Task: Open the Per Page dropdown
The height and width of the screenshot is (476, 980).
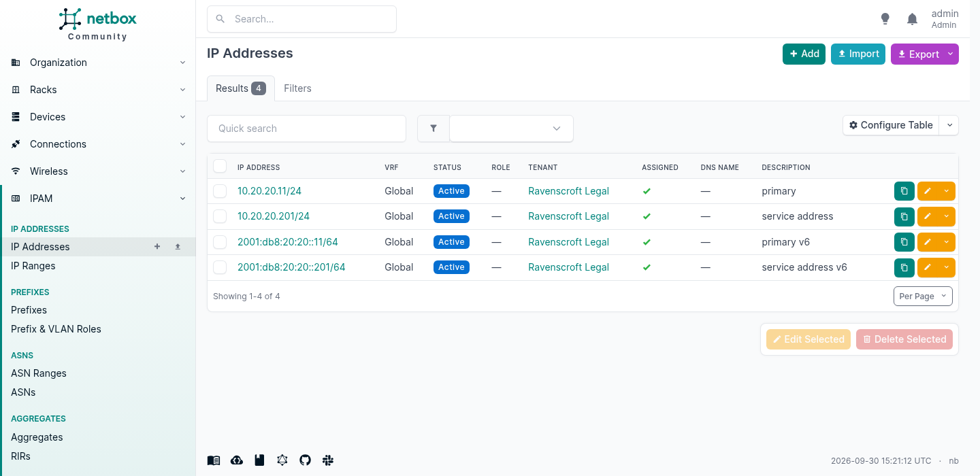Action: pyautogui.click(x=923, y=296)
